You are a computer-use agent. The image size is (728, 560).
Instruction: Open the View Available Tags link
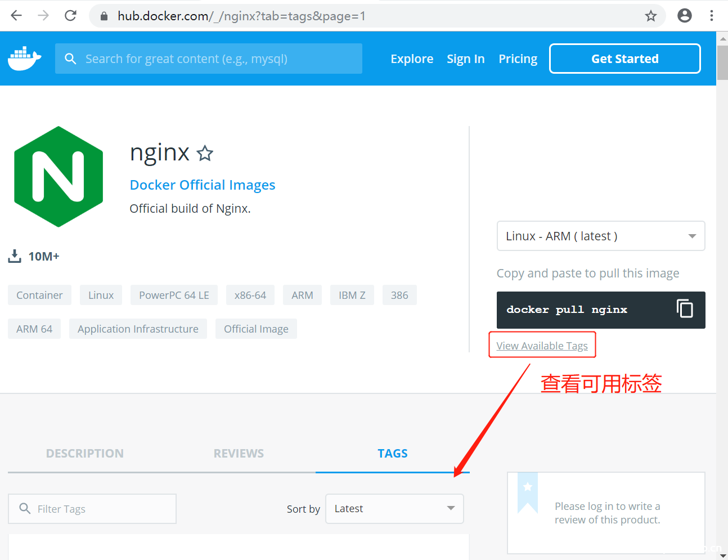click(x=541, y=345)
